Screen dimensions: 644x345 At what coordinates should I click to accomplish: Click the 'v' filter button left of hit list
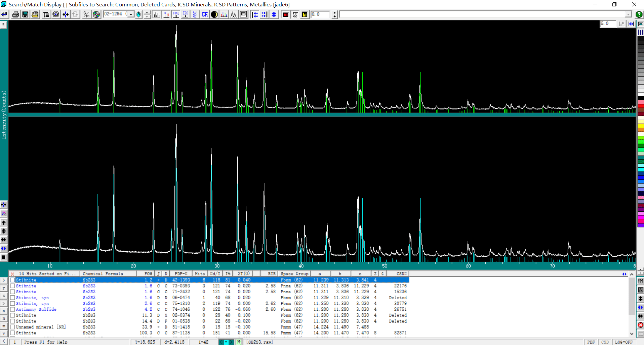[x=4, y=334]
